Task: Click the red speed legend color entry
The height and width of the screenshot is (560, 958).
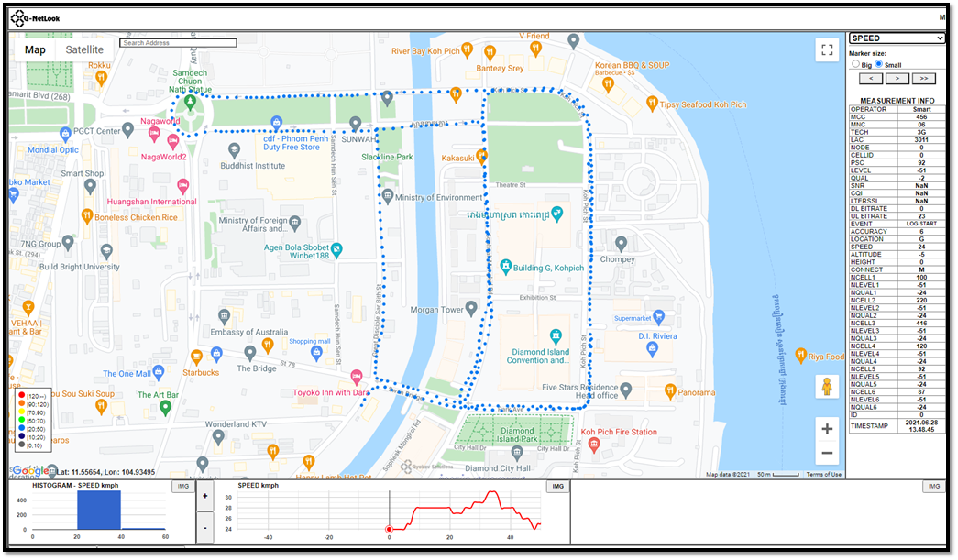Action: point(23,394)
